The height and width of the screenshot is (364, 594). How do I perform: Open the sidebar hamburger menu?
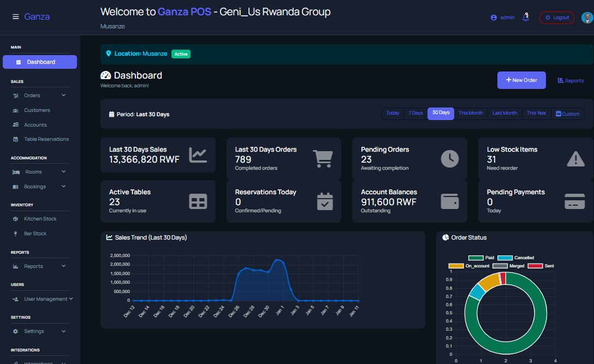[15, 16]
